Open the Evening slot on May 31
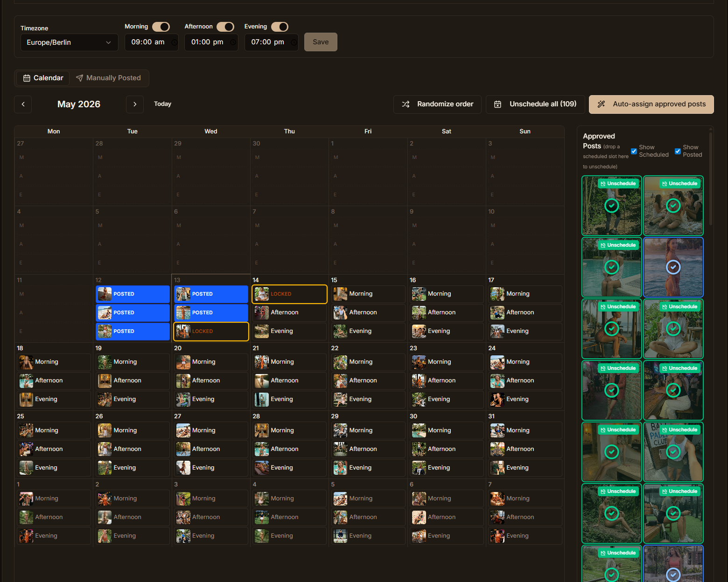 525,468
